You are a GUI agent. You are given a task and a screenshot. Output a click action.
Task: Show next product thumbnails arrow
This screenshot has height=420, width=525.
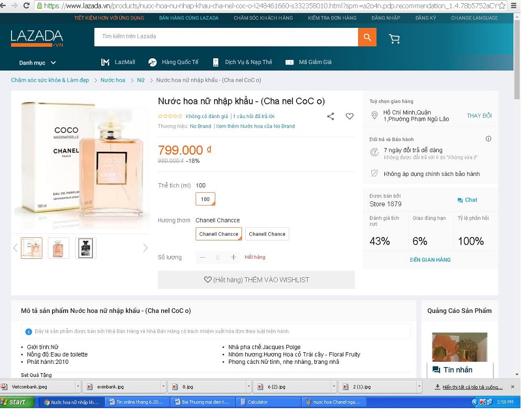145,248
